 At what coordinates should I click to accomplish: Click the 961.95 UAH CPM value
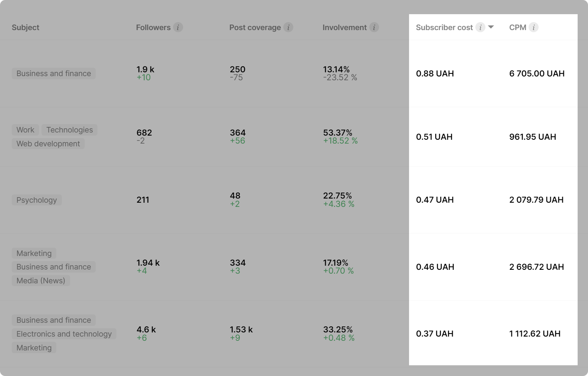click(x=532, y=137)
